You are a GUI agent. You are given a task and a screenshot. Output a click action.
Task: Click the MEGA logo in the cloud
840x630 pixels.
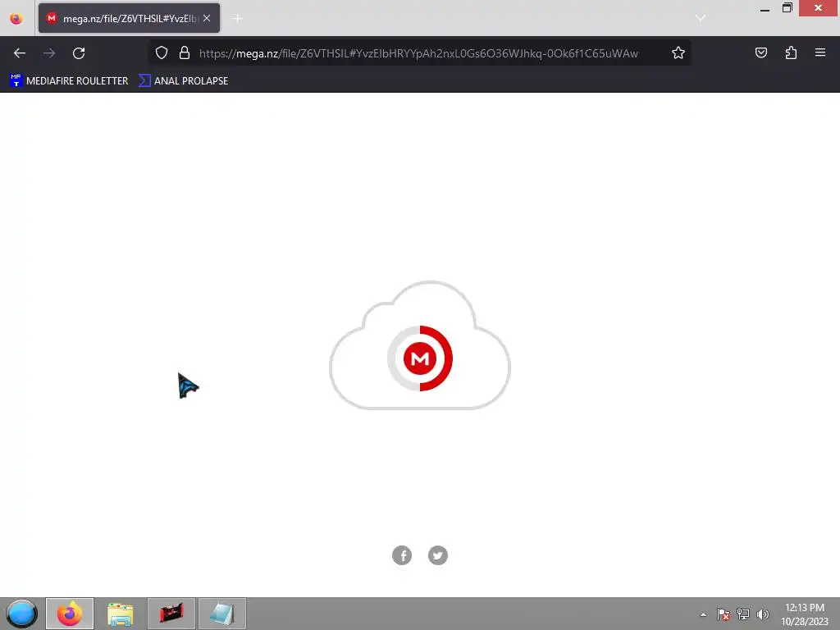coord(420,358)
